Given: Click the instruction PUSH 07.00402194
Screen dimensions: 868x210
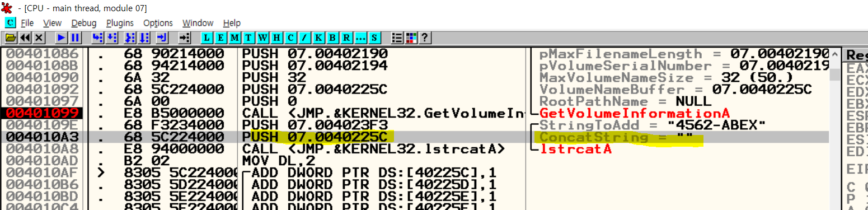Looking at the screenshot, I should 315,66.
